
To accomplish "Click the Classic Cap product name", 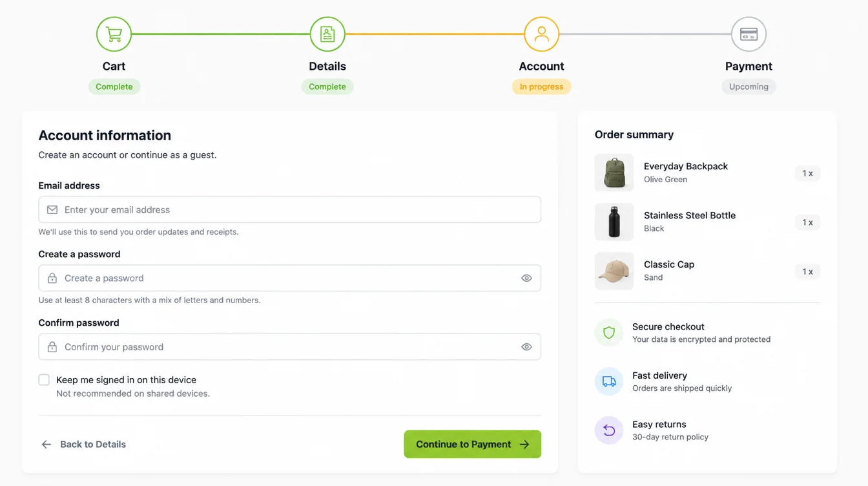I will point(669,264).
